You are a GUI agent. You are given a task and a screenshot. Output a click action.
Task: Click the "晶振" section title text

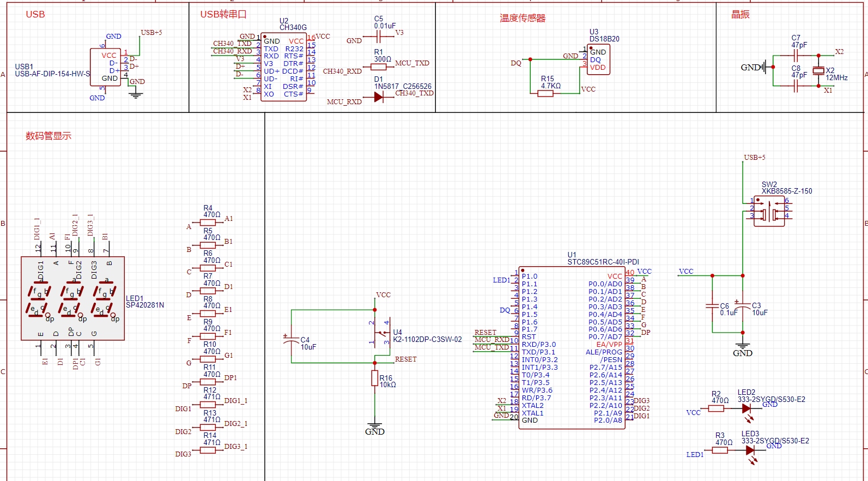click(x=740, y=15)
